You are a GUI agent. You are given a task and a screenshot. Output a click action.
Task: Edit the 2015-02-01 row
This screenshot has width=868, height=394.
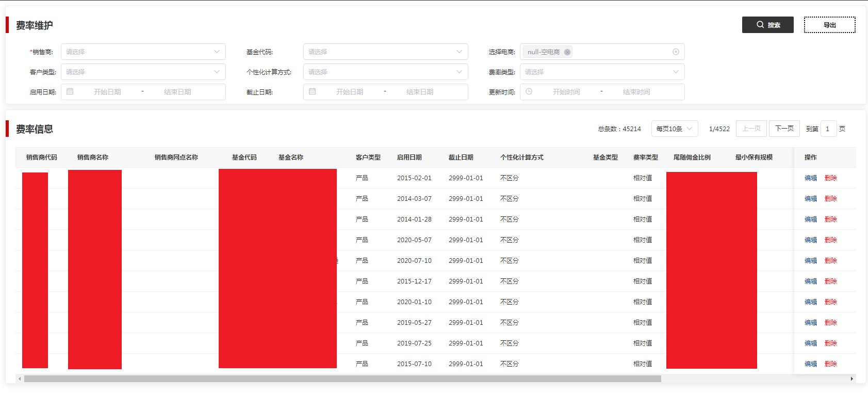(x=811, y=178)
